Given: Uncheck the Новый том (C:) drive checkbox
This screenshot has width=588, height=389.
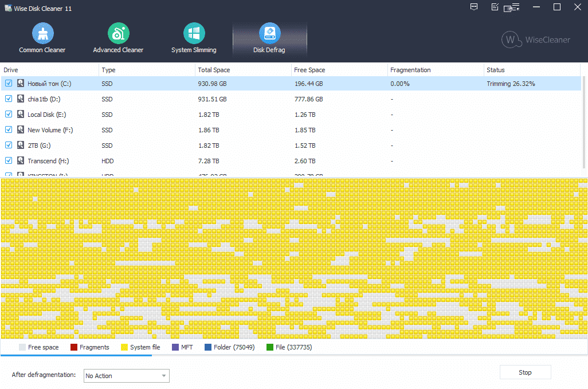Looking at the screenshot, I should [x=9, y=83].
